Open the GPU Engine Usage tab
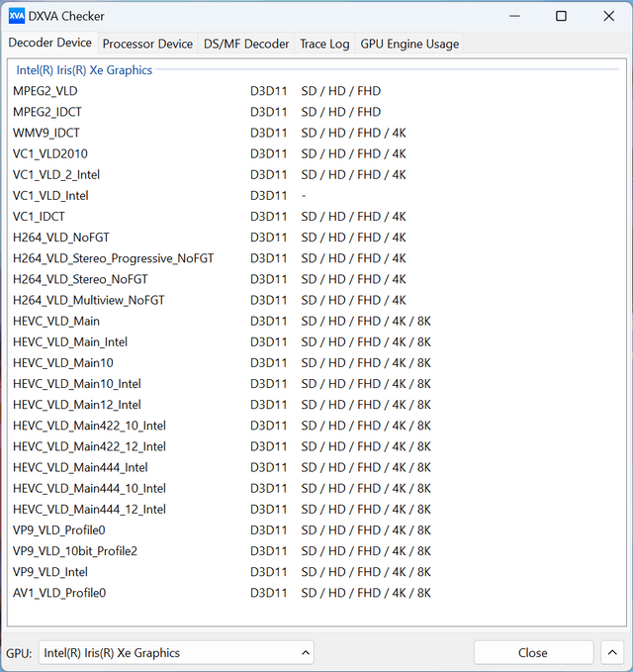 click(x=409, y=44)
